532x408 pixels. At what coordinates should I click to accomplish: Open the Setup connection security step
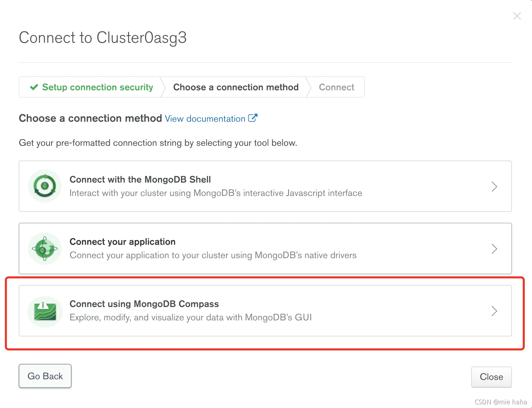pos(92,87)
